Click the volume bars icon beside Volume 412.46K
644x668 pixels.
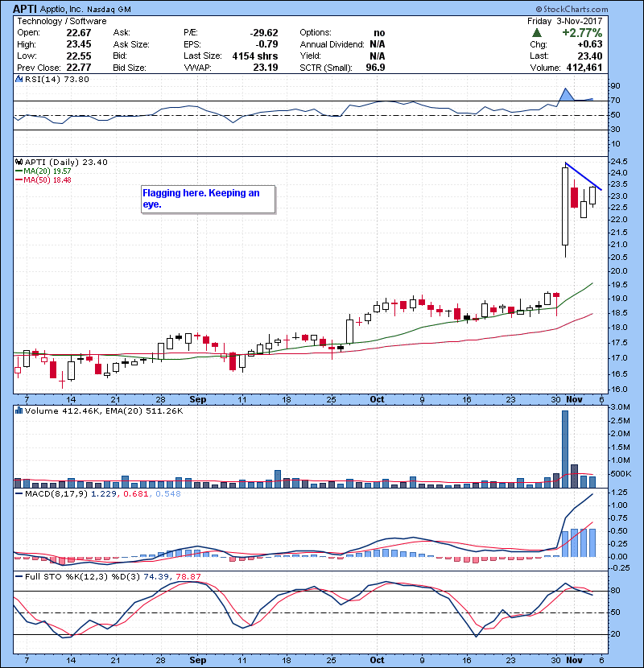click(x=19, y=410)
